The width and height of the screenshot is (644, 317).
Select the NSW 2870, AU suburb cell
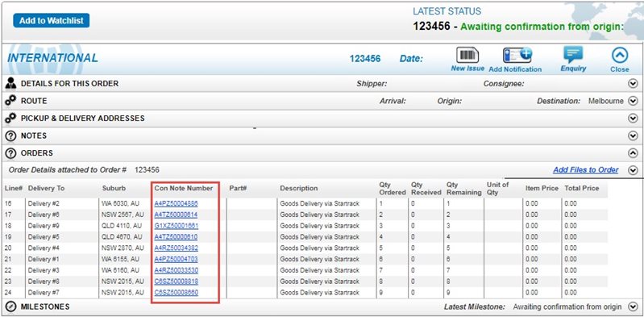[123, 248]
